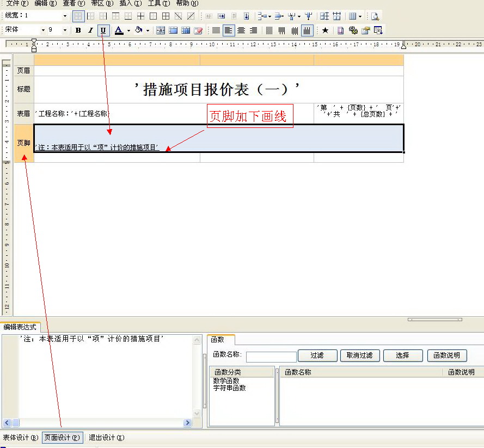Apply inner cross border button
The image size is (484, 448).
pyautogui.click(x=141, y=16)
